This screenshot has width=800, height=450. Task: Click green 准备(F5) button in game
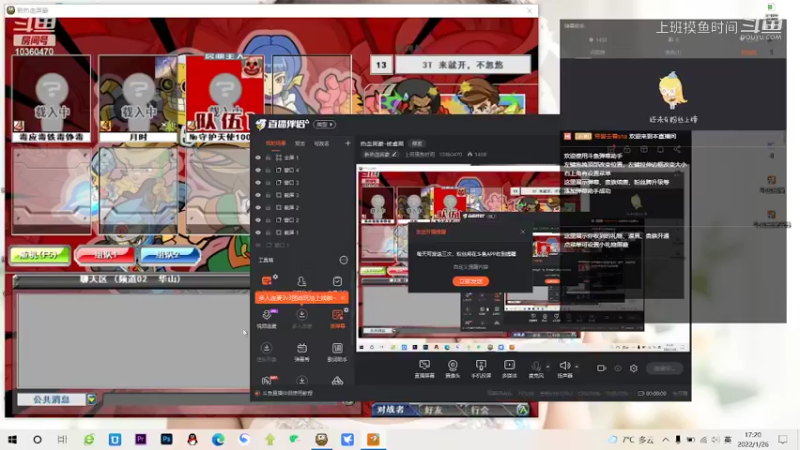(x=40, y=255)
